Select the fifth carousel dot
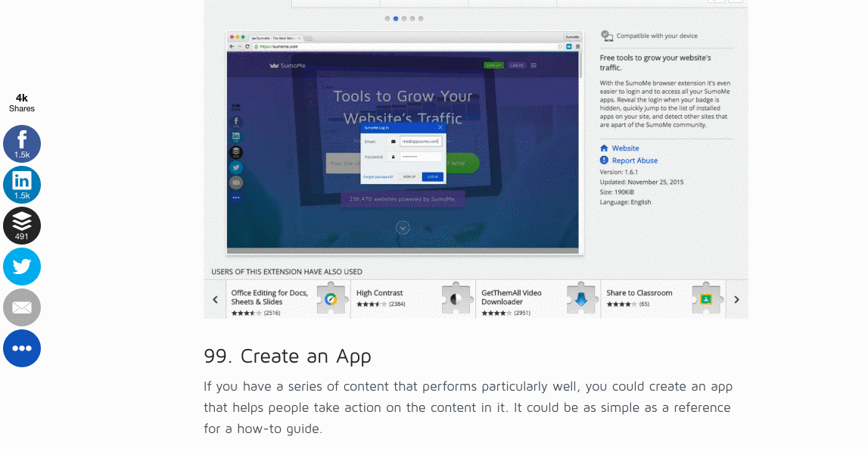The height and width of the screenshot is (449, 868). [421, 19]
